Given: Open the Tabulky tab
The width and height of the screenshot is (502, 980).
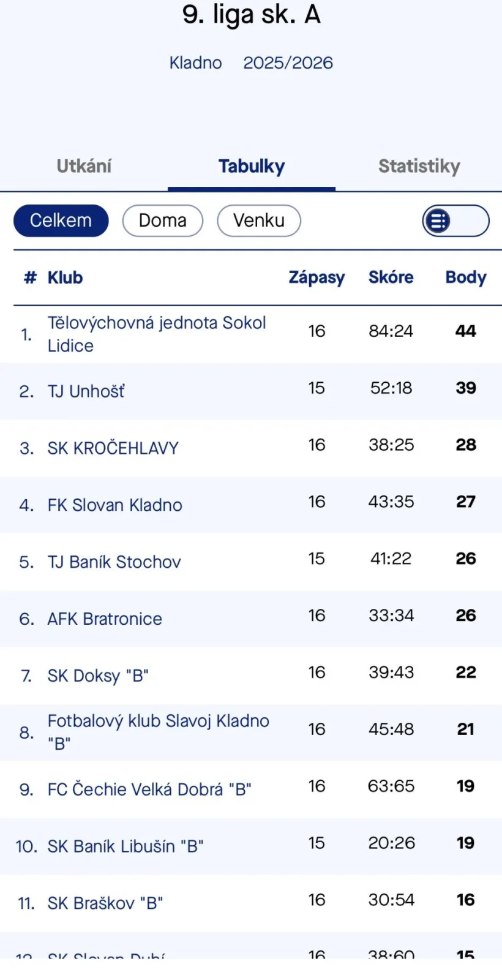Looking at the screenshot, I should pos(252,166).
